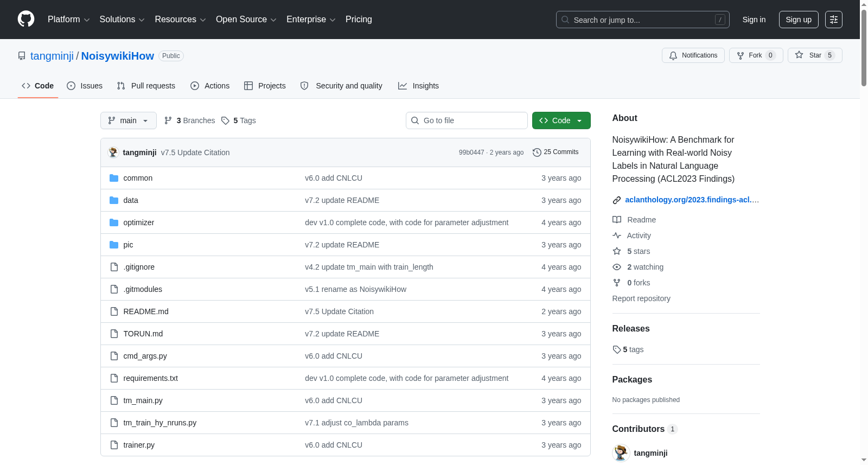This screenshot has height=465, width=868.
Task: Switch to the Projects tab
Action: pos(265,86)
